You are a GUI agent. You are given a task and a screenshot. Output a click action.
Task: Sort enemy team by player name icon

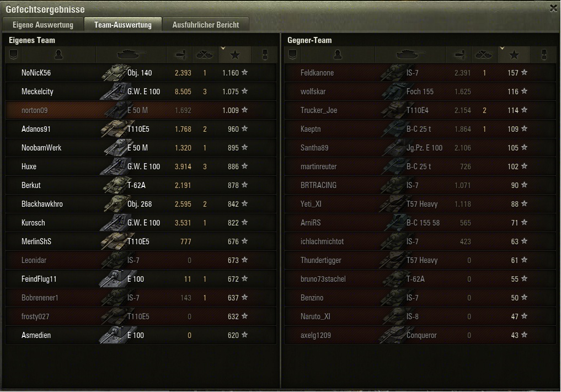[338, 55]
